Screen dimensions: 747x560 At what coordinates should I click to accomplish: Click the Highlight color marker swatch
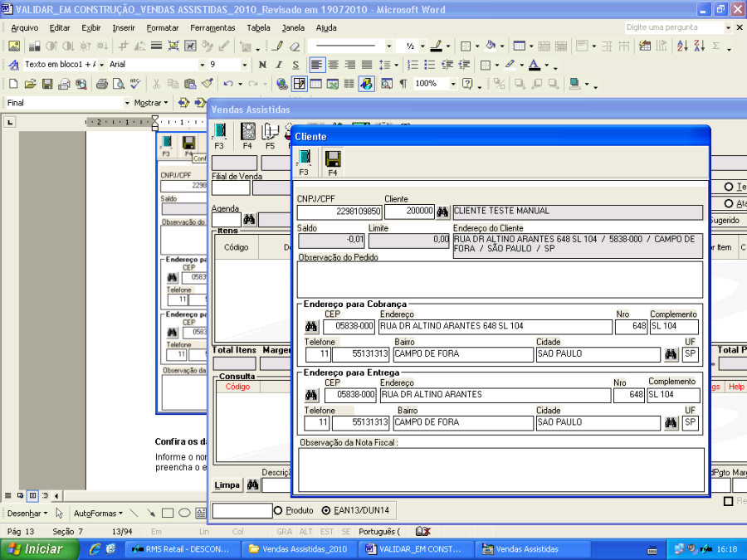(x=510, y=65)
